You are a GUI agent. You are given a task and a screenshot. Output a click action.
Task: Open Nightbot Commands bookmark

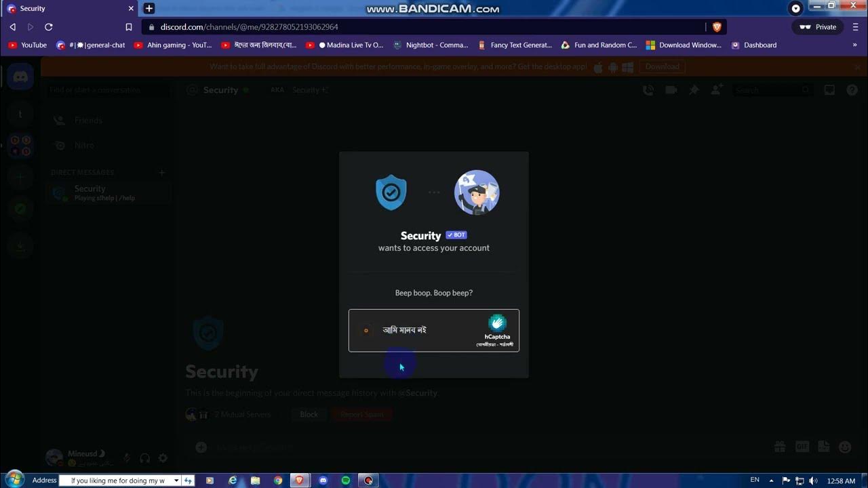pyautogui.click(x=431, y=45)
